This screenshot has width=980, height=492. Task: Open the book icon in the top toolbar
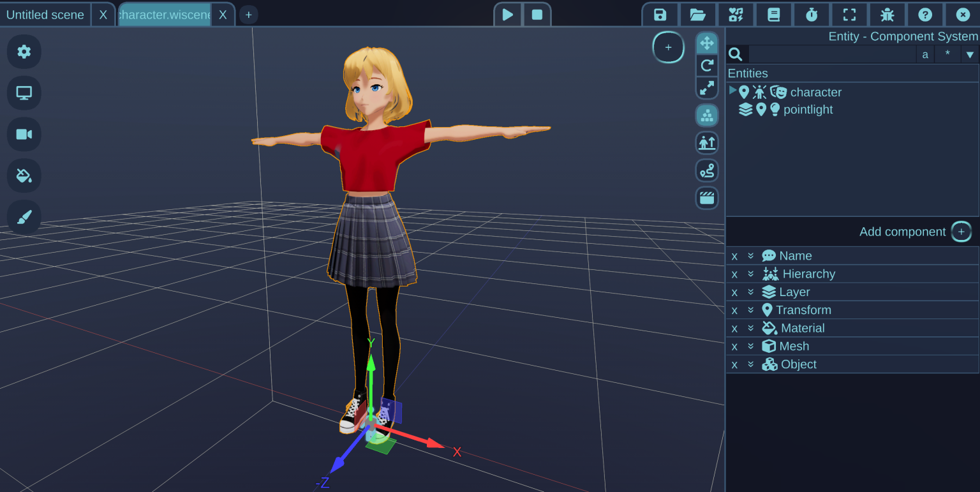tap(773, 15)
